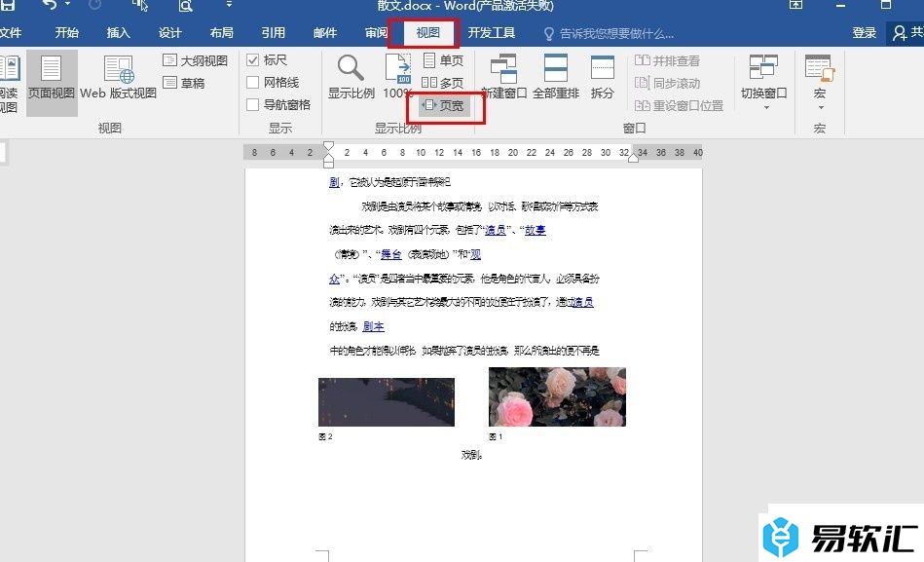Click the 故事 hyperlink in document
This screenshot has width=924, height=562.
(x=536, y=230)
